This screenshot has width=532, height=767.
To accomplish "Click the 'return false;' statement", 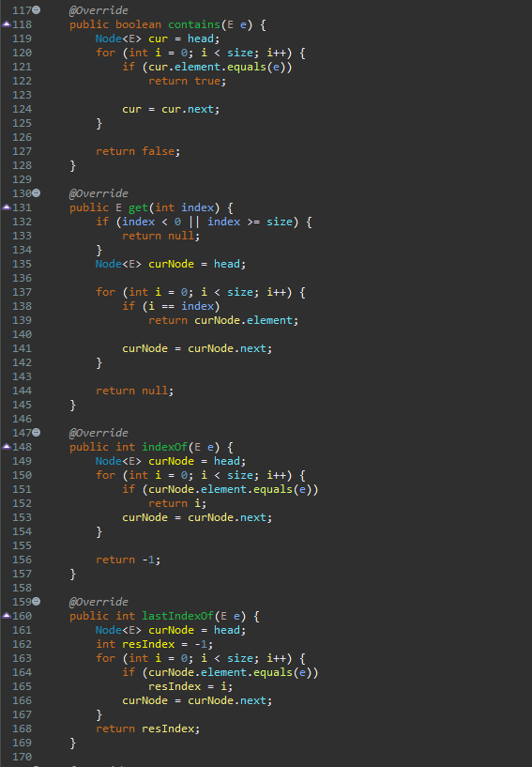I will coord(138,151).
